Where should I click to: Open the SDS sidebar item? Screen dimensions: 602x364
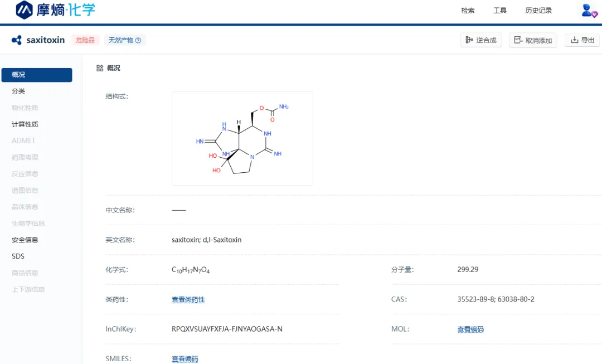18,256
